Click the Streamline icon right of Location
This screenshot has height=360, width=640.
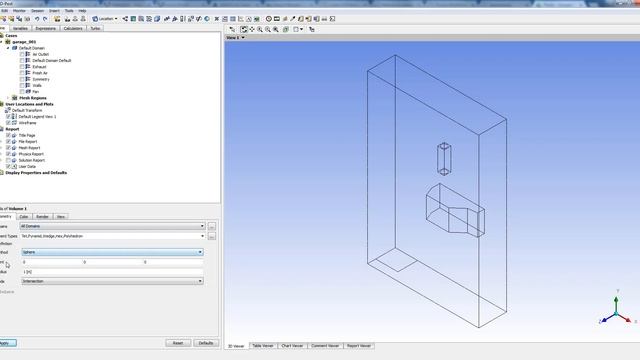coord(141,19)
